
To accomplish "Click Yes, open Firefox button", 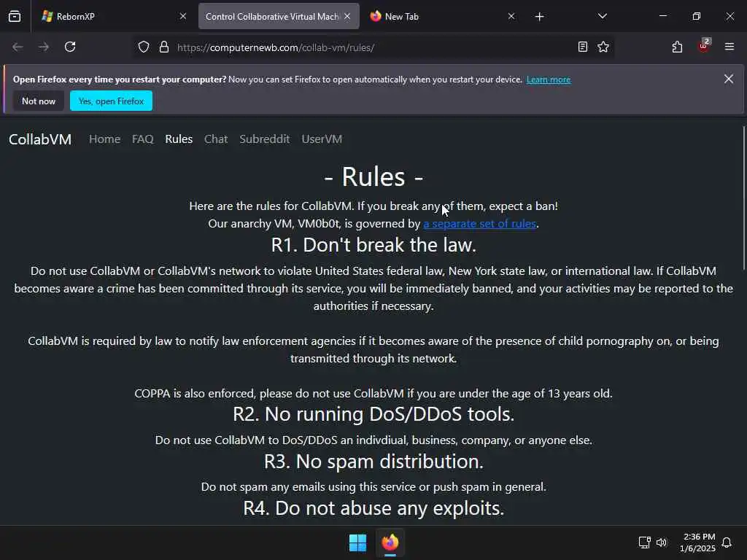I will (111, 101).
